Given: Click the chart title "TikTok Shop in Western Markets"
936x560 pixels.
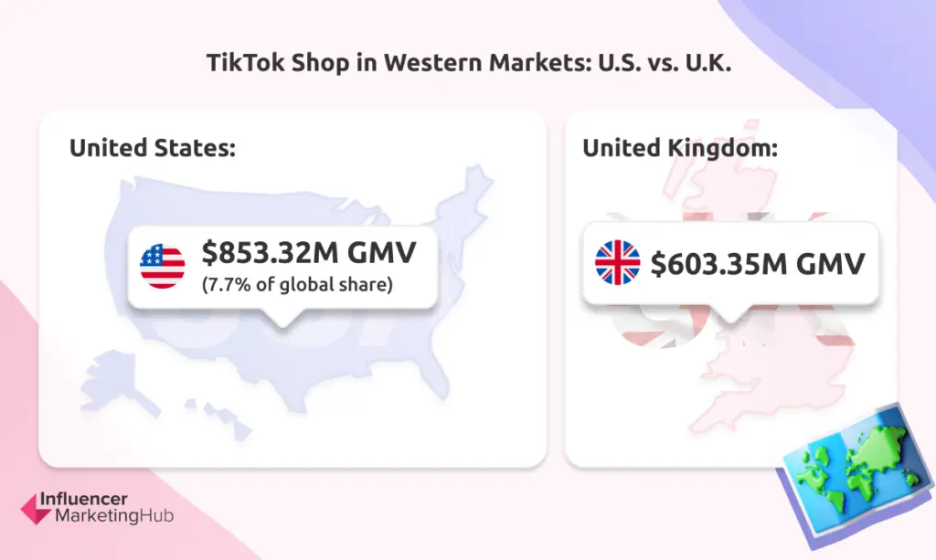Looking at the screenshot, I should click(467, 66).
